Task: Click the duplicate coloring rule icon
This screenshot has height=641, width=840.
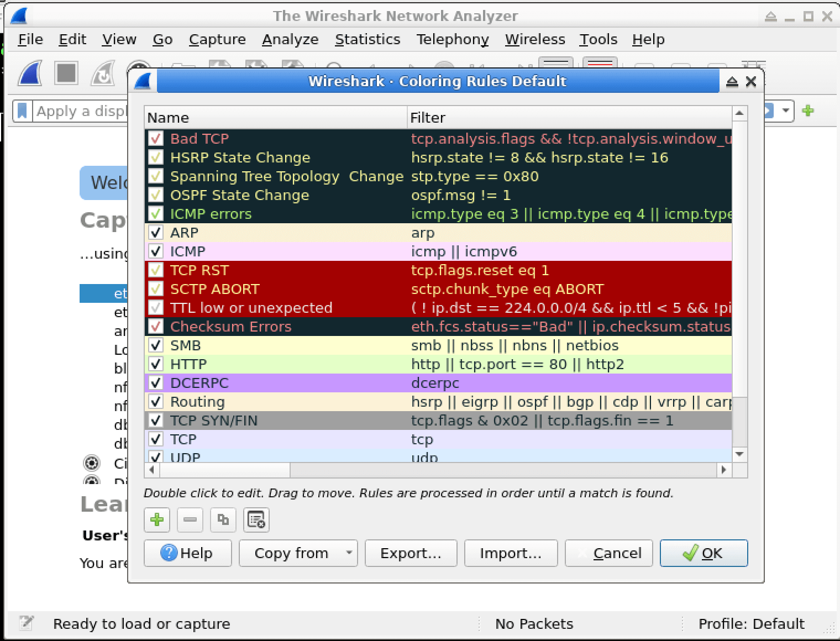Action: (x=223, y=520)
